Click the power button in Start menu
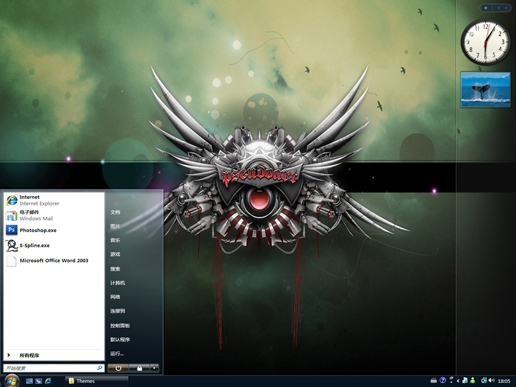 click(118, 368)
